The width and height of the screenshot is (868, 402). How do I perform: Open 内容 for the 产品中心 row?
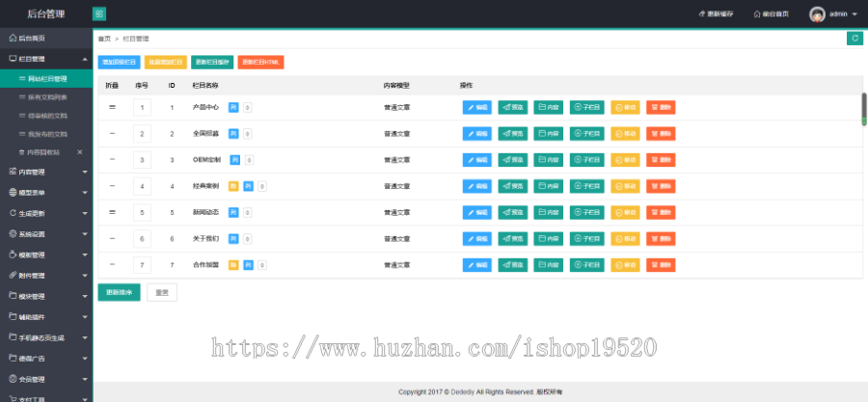click(x=548, y=107)
